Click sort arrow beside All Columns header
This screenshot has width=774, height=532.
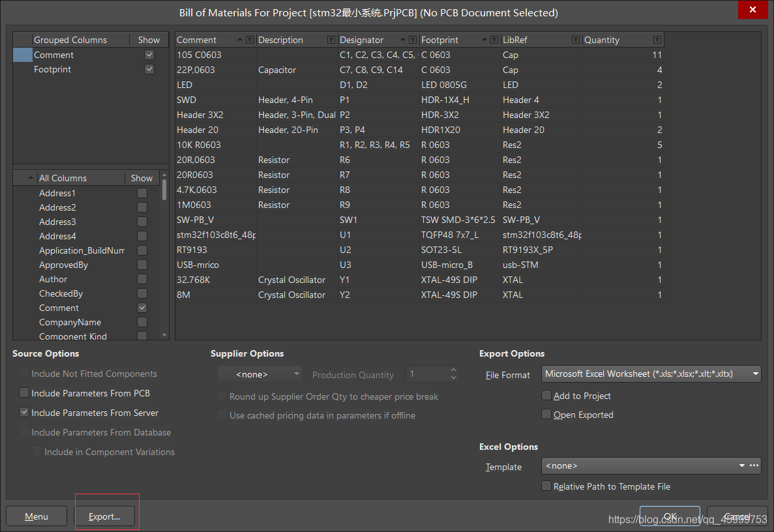click(x=31, y=179)
